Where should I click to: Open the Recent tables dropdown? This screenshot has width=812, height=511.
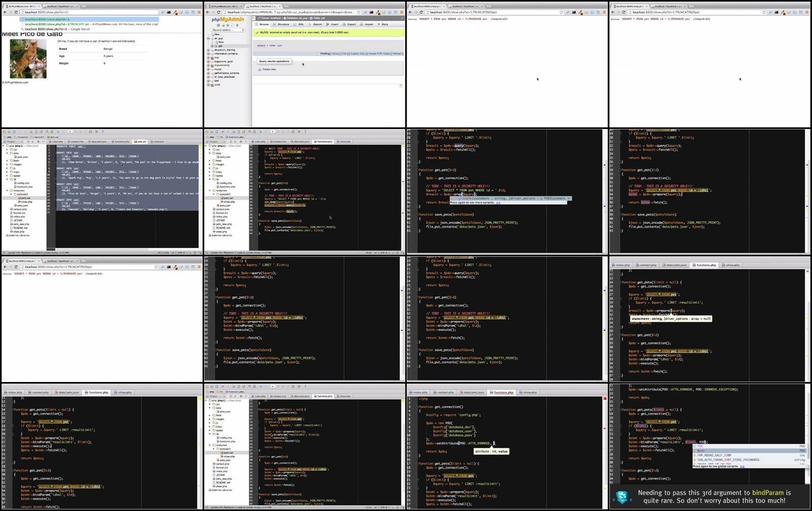point(228,30)
